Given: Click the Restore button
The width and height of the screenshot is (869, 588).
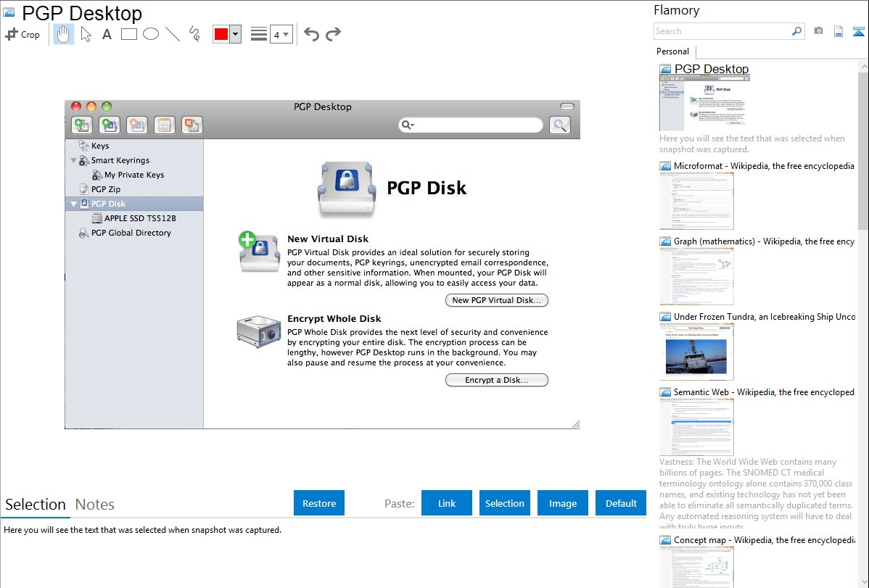Looking at the screenshot, I should (x=319, y=503).
